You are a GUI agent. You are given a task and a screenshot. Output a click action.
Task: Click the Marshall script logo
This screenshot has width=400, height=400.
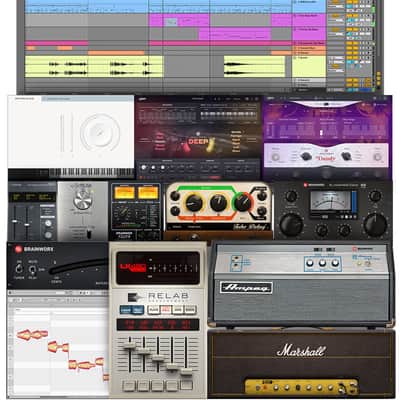(x=301, y=351)
